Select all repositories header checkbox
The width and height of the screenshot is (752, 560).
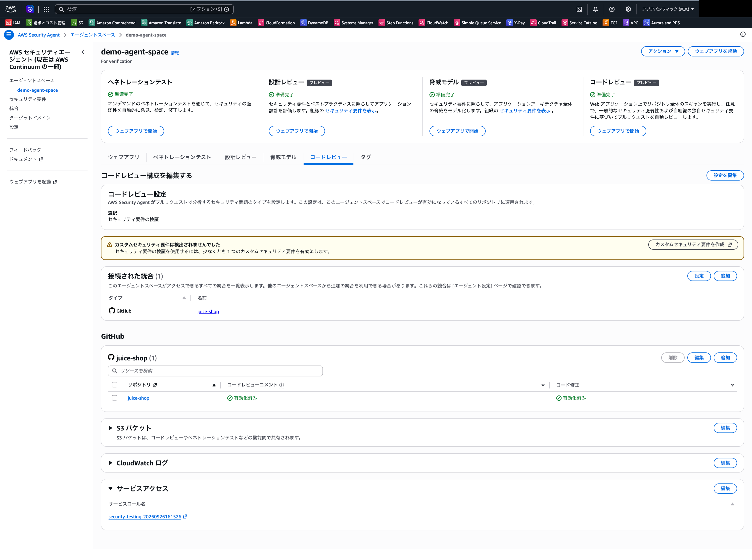(115, 385)
